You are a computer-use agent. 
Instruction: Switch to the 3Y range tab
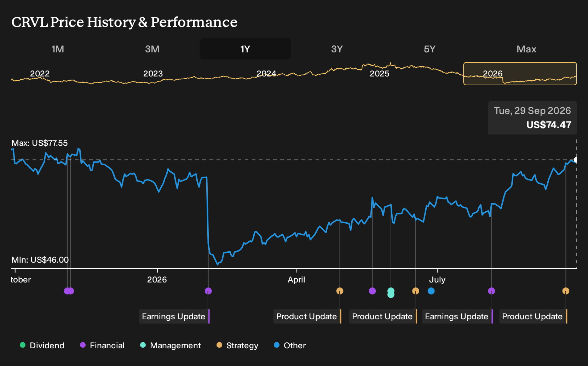pyautogui.click(x=337, y=49)
